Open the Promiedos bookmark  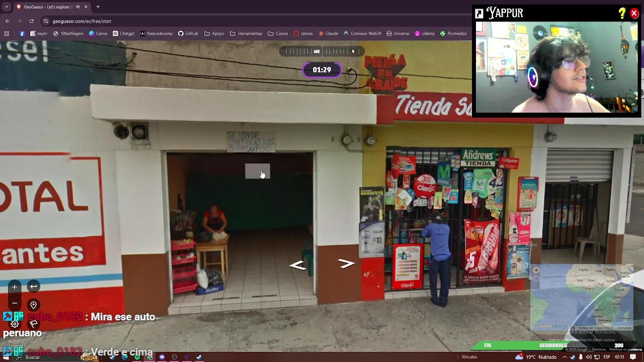click(x=453, y=34)
